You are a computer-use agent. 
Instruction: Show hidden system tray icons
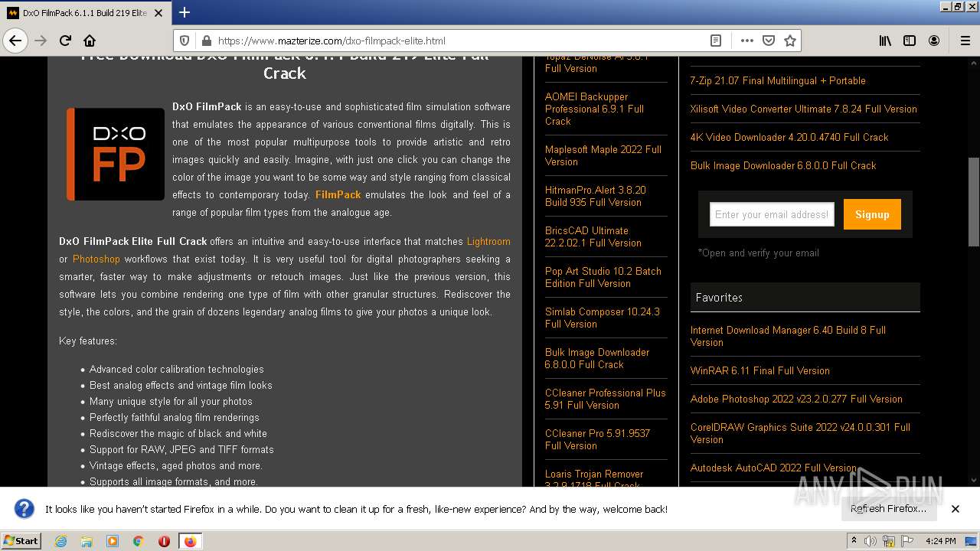(854, 541)
